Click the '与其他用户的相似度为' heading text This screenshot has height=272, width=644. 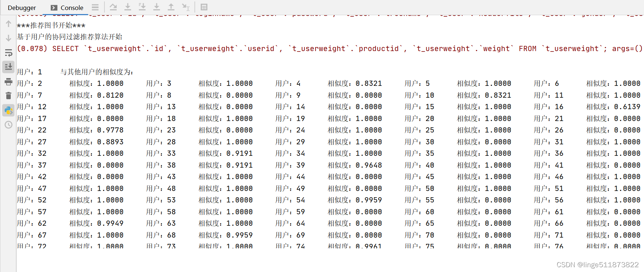tap(97, 72)
